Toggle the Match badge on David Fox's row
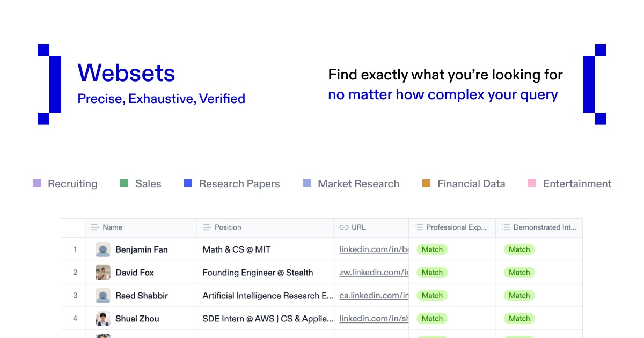The width and height of the screenshot is (644, 338). [x=432, y=272]
